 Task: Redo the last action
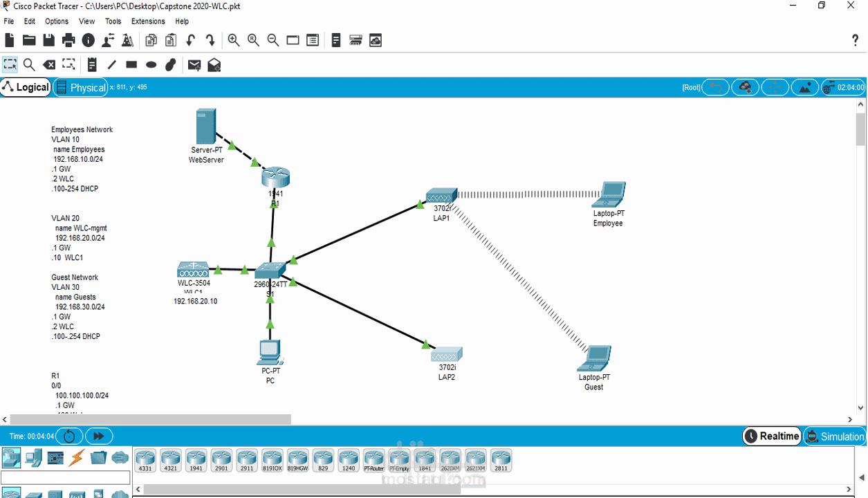pos(210,40)
